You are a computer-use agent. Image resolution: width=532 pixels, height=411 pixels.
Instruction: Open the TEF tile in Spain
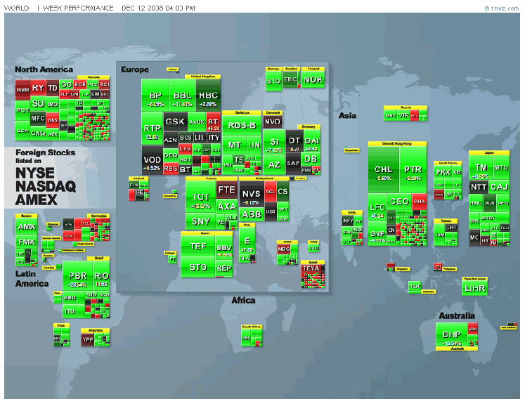197,246
